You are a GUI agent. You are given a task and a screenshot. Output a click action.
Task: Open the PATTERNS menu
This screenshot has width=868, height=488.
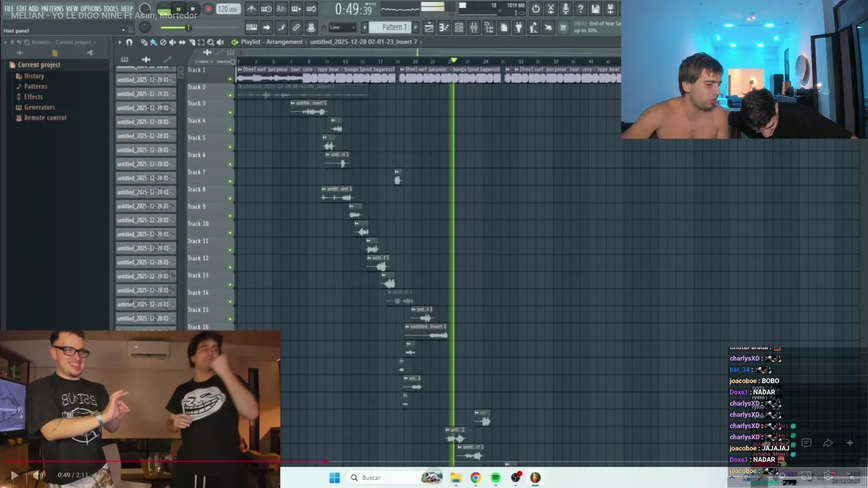[x=52, y=9]
